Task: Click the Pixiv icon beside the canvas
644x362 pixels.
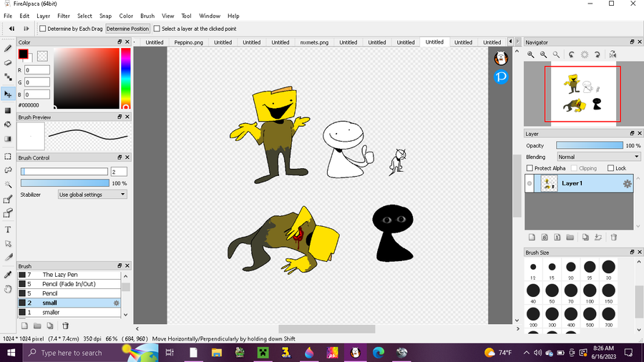Action: click(501, 77)
